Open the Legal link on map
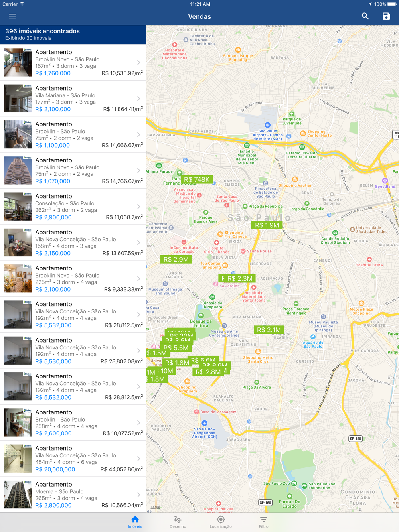The height and width of the screenshot is (532, 399). (155, 507)
